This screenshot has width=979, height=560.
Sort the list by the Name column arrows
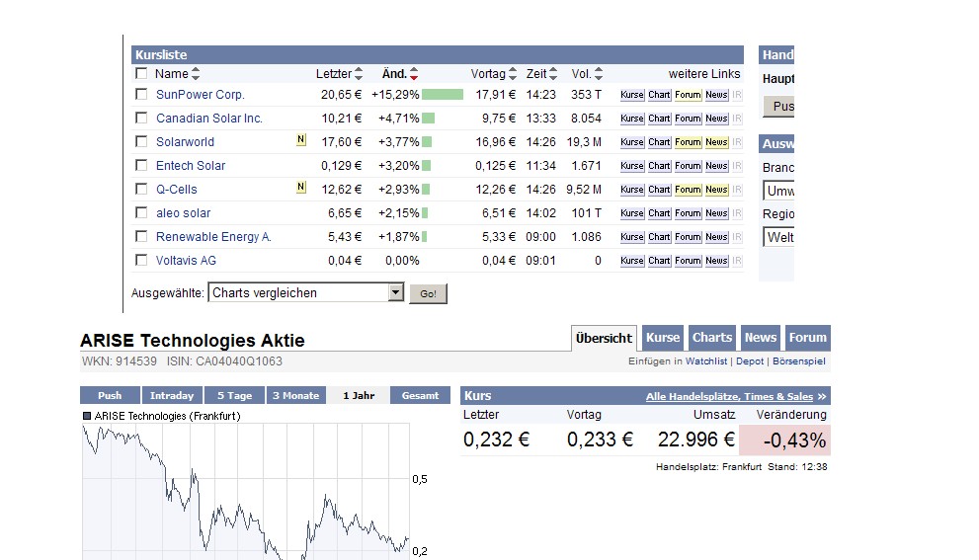[x=196, y=74]
